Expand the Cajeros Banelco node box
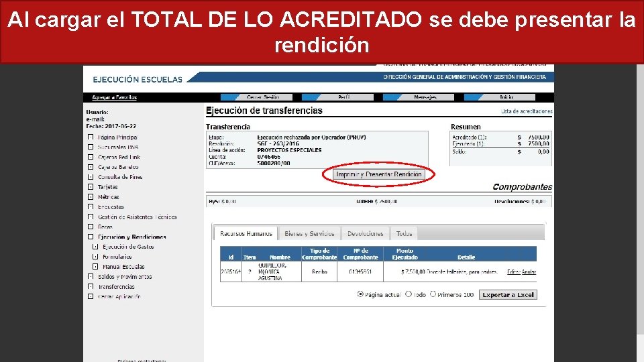The width and height of the screenshot is (644, 362). [x=91, y=167]
